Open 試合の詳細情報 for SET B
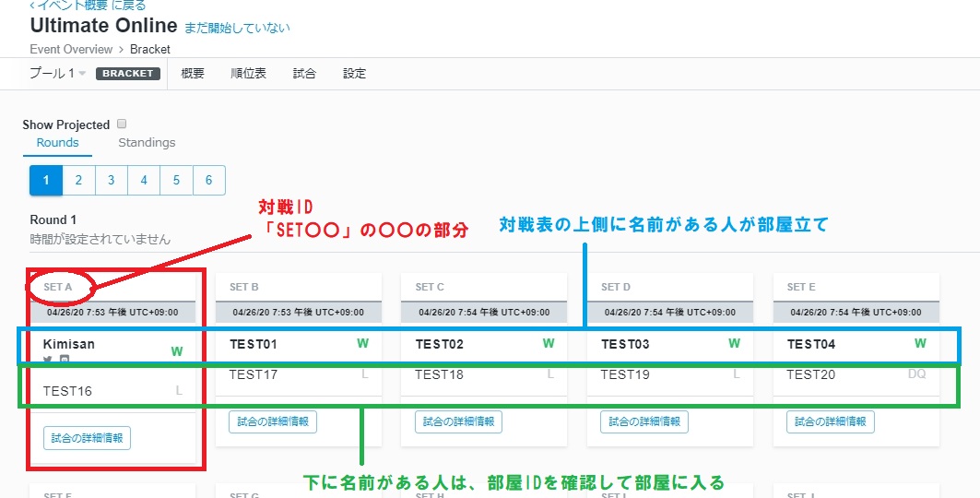The height and width of the screenshot is (498, 980). tap(273, 421)
